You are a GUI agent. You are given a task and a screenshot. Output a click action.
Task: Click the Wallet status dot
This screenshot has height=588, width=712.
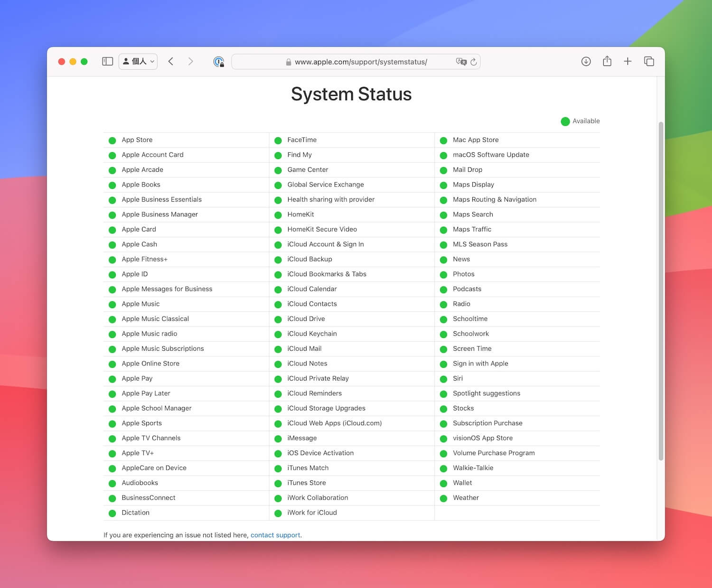(x=444, y=484)
